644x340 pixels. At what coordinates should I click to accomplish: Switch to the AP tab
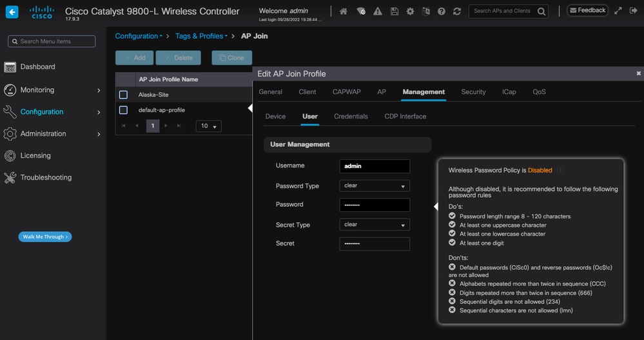(x=382, y=92)
